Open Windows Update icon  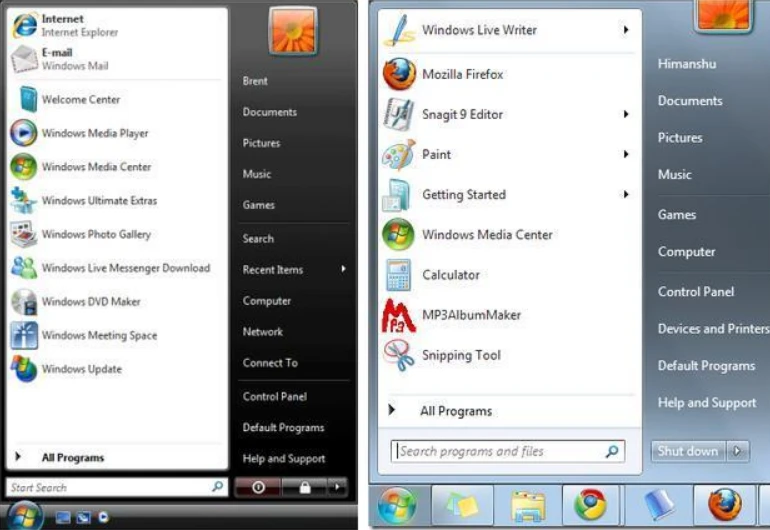24,369
